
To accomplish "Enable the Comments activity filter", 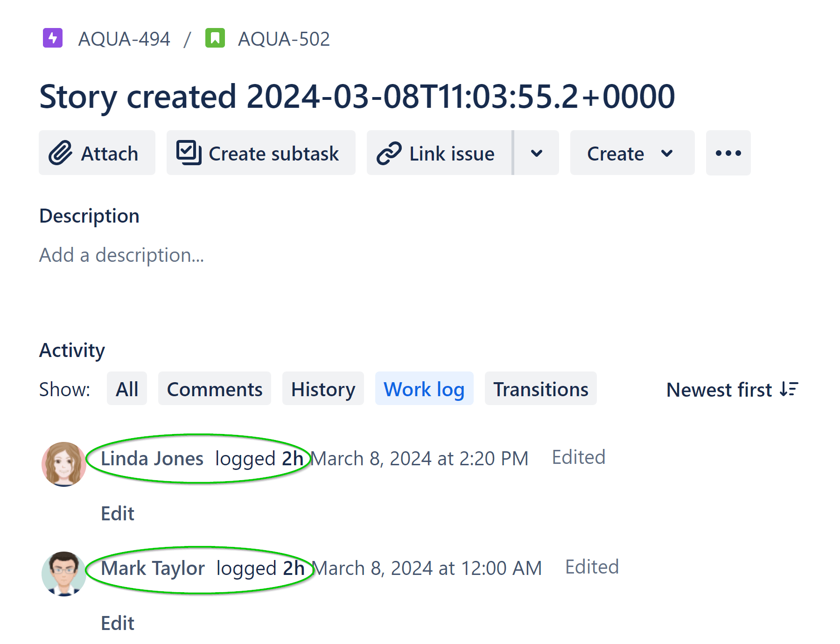I will [215, 389].
